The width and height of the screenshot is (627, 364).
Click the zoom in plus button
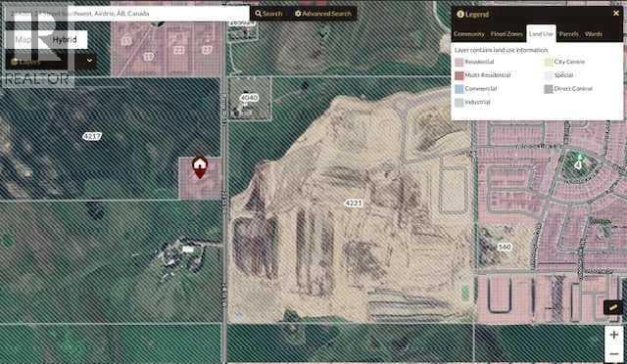point(614,335)
